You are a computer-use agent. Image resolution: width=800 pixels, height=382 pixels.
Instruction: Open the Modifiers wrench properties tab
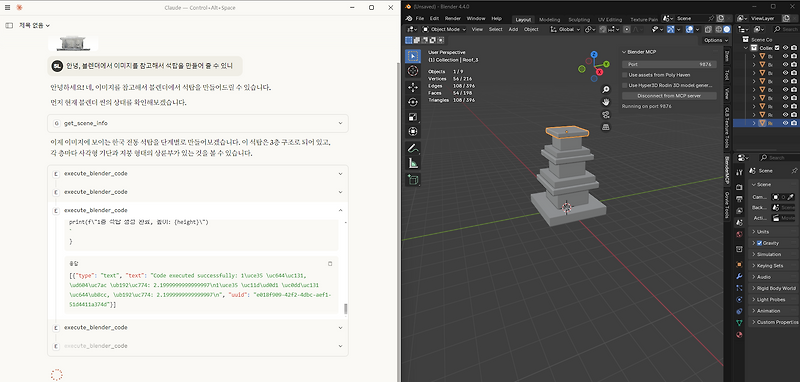click(x=739, y=276)
